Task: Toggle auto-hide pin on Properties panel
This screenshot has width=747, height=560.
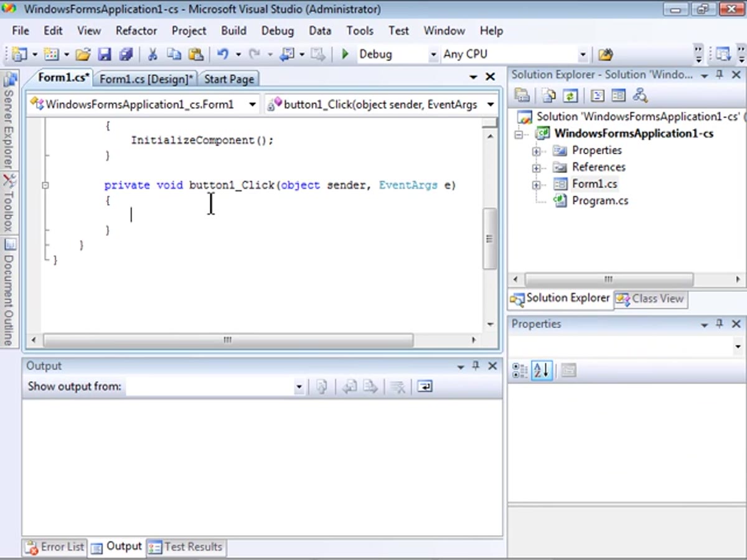Action: [x=720, y=324]
